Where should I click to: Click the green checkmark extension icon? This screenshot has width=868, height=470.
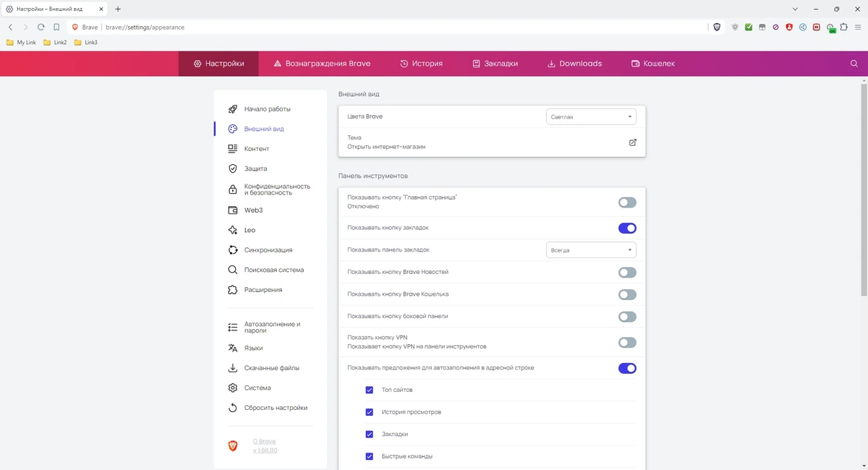tap(749, 27)
